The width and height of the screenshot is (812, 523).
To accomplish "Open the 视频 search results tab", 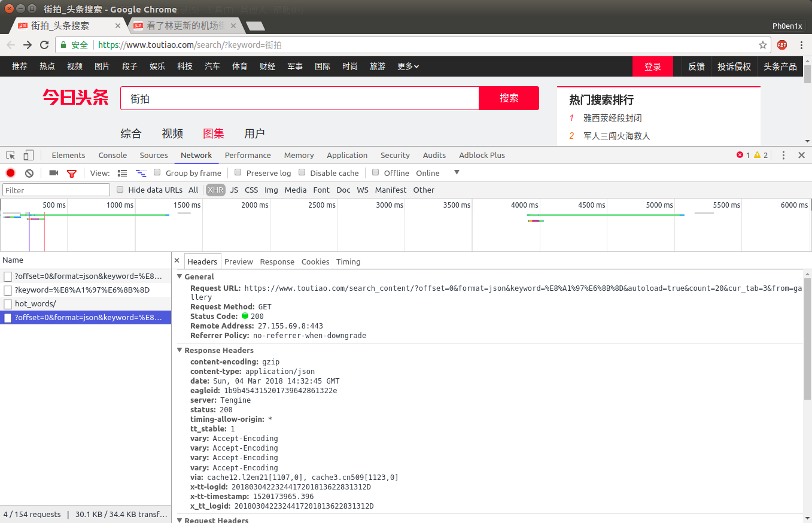I will (x=172, y=133).
